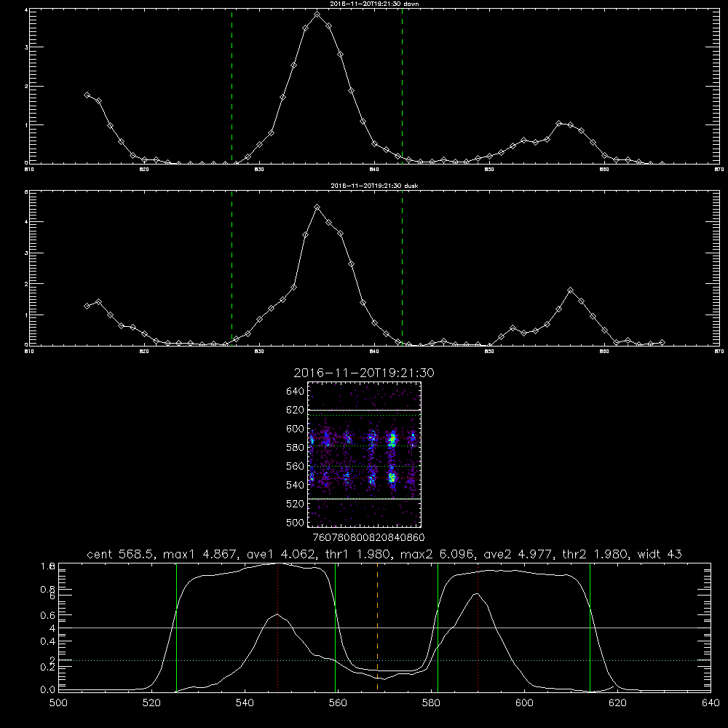
Task: Click the 'thr2 1.980' value in stats line
Action: pos(595,554)
